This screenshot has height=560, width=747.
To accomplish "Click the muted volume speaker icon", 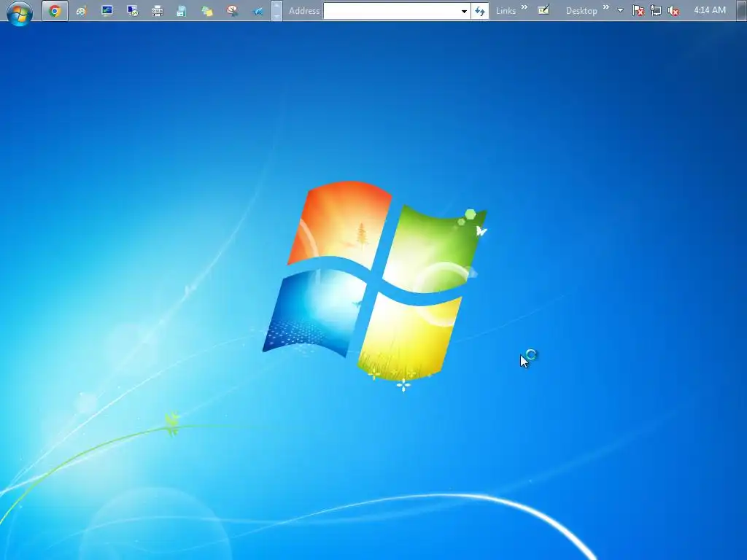I will pyautogui.click(x=673, y=10).
